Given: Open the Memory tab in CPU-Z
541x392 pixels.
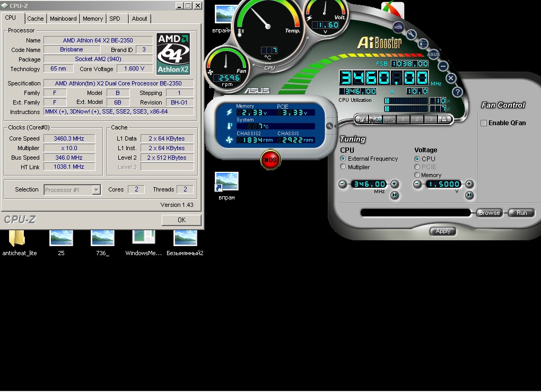Looking at the screenshot, I should [93, 19].
